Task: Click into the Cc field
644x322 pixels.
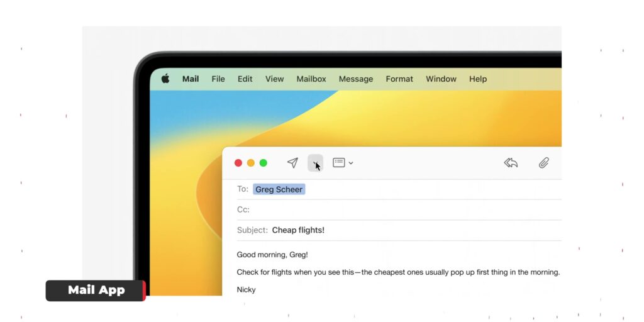Action: (399, 209)
